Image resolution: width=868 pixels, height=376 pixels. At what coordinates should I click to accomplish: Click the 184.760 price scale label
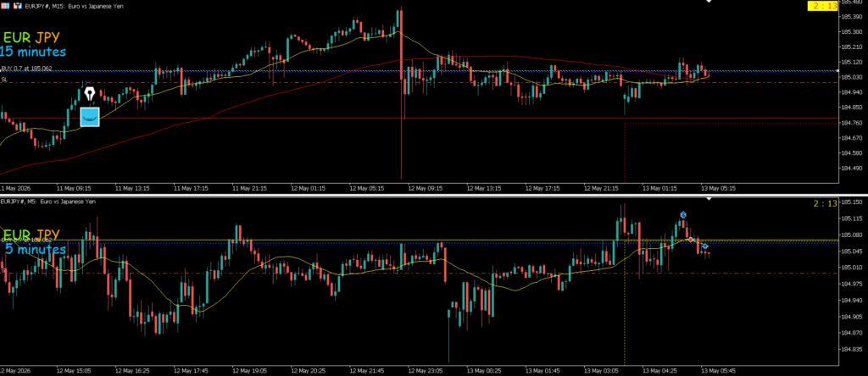point(853,123)
